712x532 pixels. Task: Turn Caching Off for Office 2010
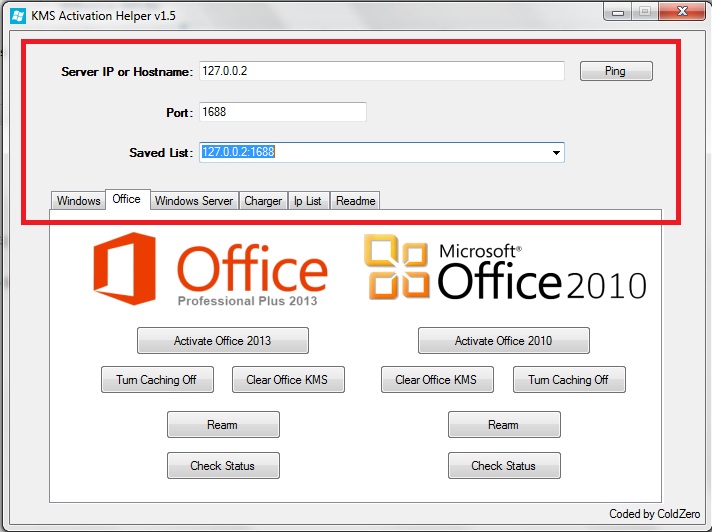click(569, 379)
